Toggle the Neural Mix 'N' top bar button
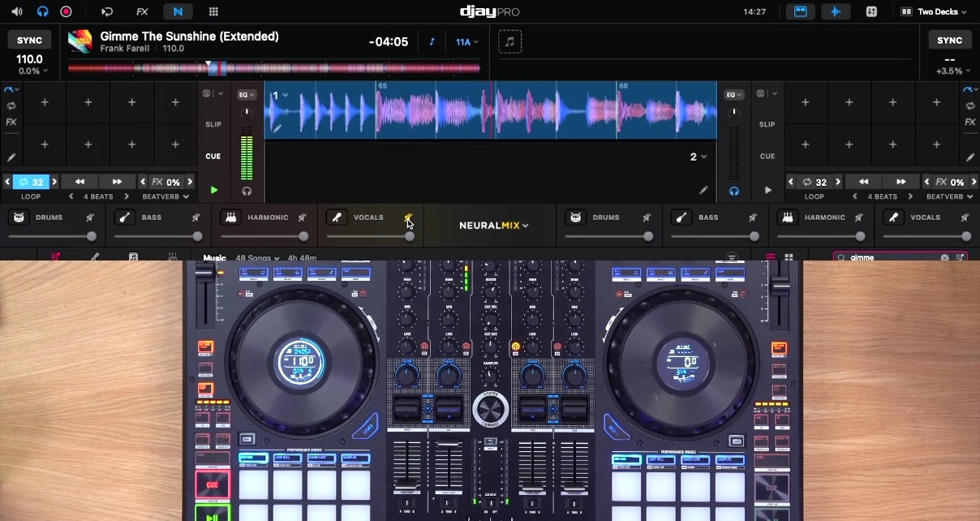 tap(178, 12)
